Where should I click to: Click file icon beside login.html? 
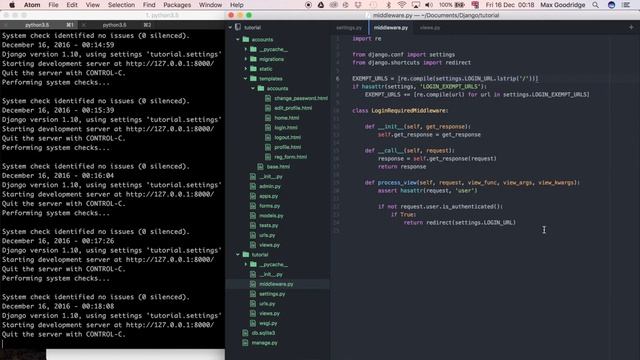pyautogui.click(x=268, y=128)
